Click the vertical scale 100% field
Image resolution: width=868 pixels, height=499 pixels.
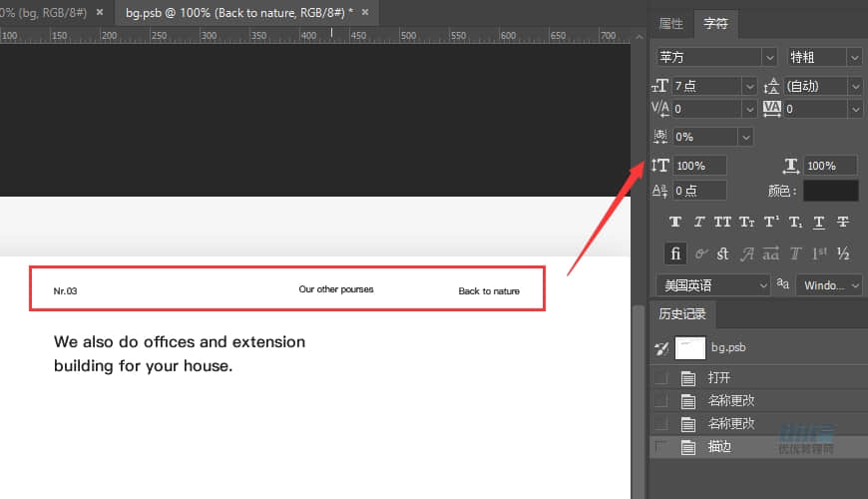[x=699, y=166]
